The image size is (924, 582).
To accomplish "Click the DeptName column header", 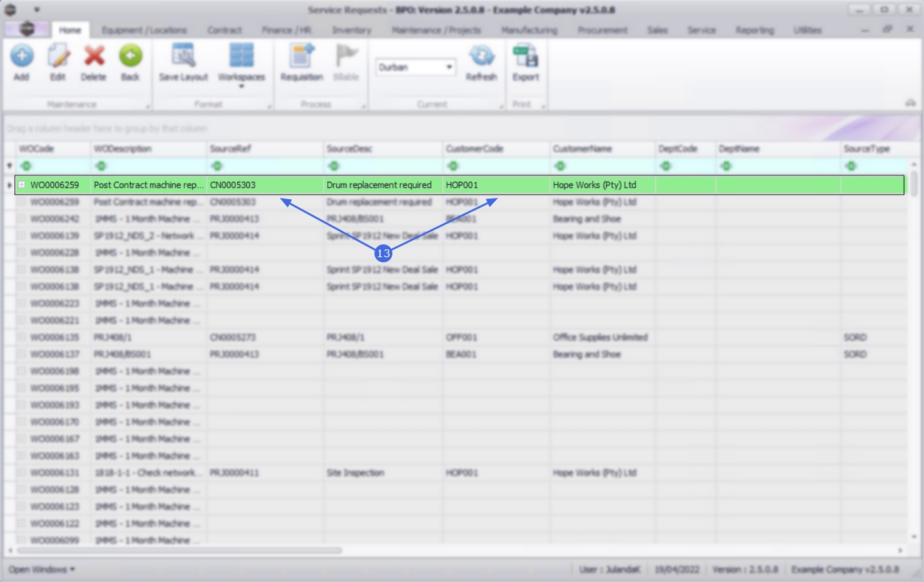I will (x=778, y=149).
